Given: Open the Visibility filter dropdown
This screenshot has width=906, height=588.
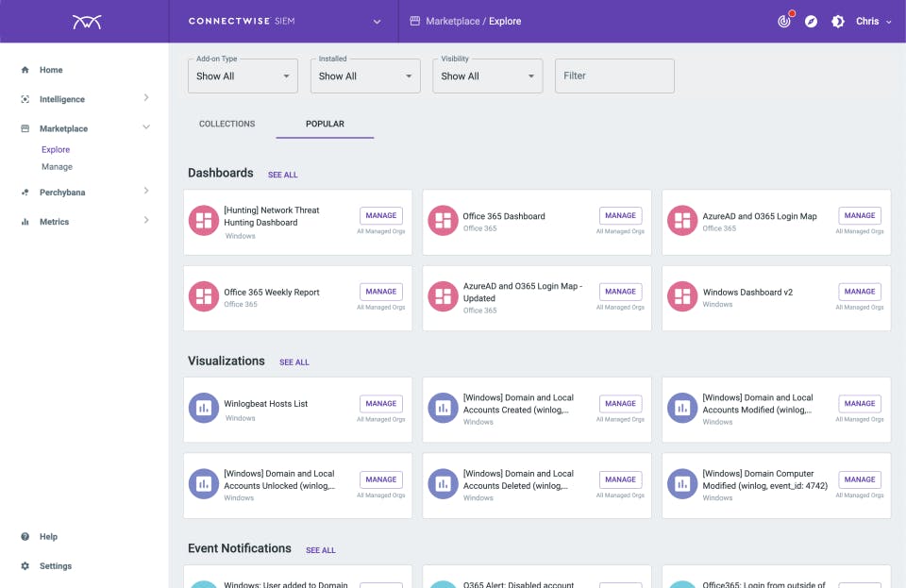Looking at the screenshot, I should click(x=488, y=76).
